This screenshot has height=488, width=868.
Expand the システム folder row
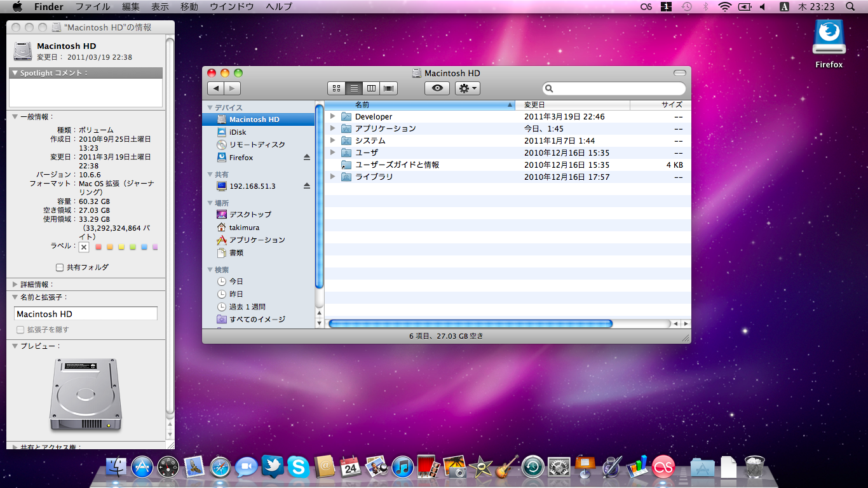pyautogui.click(x=332, y=140)
